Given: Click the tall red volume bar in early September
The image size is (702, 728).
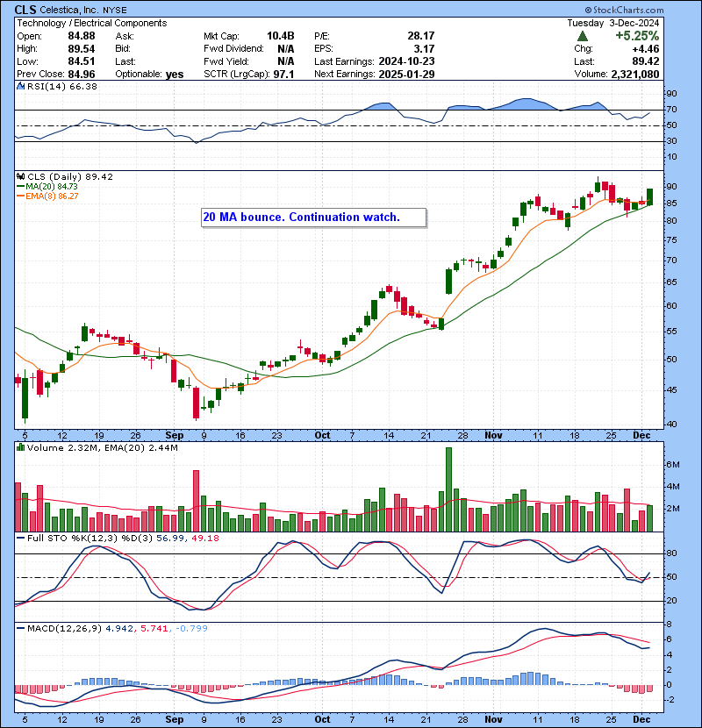Looking at the screenshot, I should pos(196,501).
